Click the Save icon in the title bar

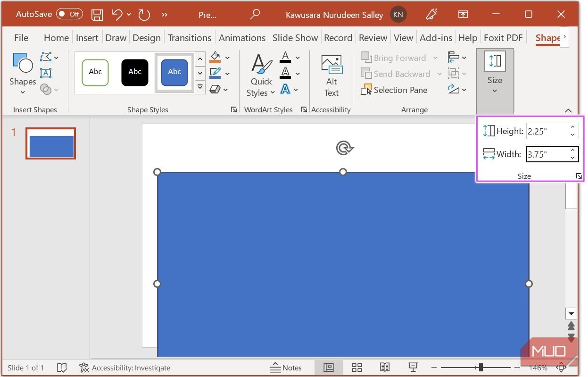tap(97, 15)
